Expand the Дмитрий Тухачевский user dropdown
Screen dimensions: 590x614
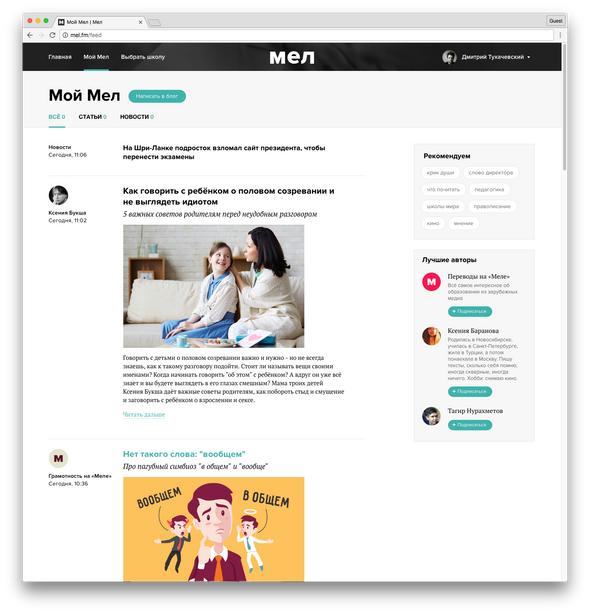(529, 57)
